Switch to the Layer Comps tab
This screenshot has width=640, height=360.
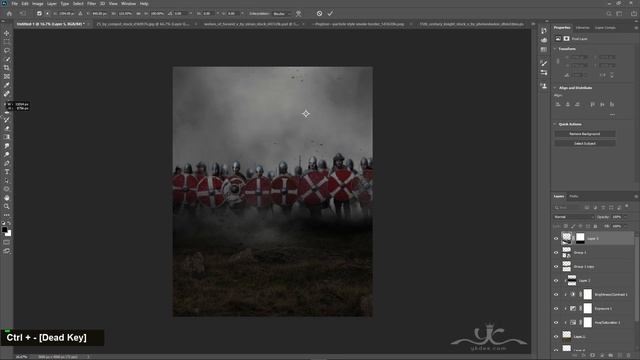point(605,28)
